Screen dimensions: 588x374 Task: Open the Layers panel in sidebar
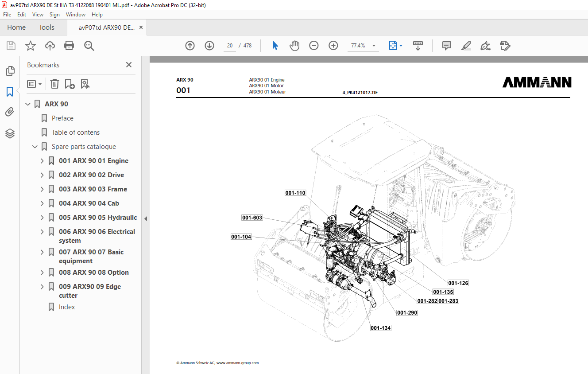tap(10, 133)
